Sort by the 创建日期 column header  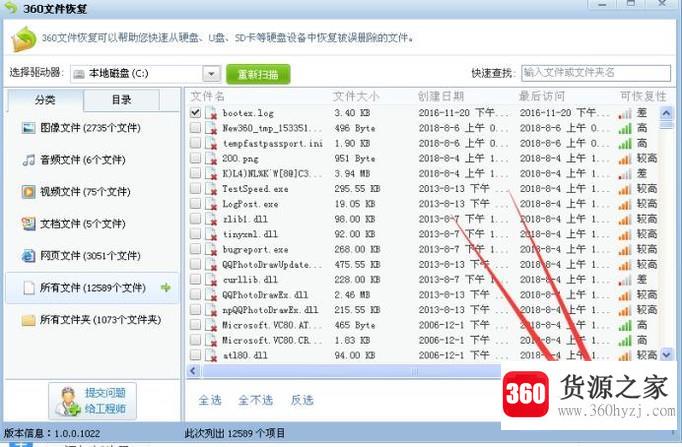tap(441, 96)
